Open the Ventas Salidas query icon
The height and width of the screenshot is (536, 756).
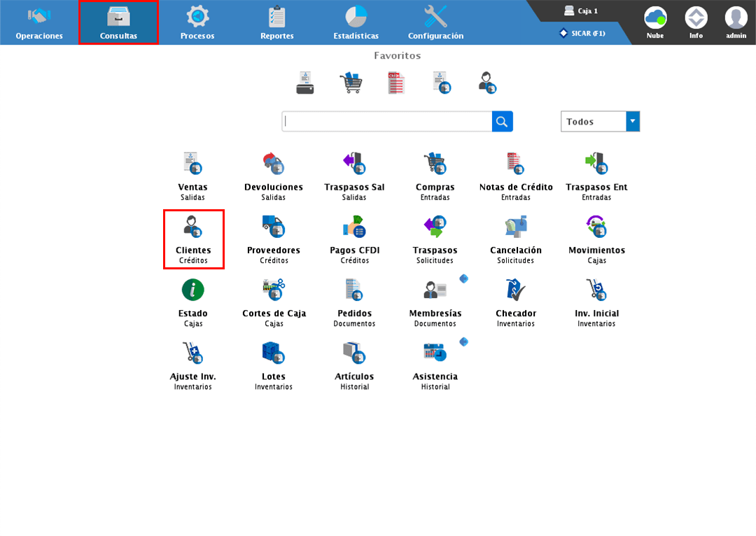pyautogui.click(x=192, y=164)
